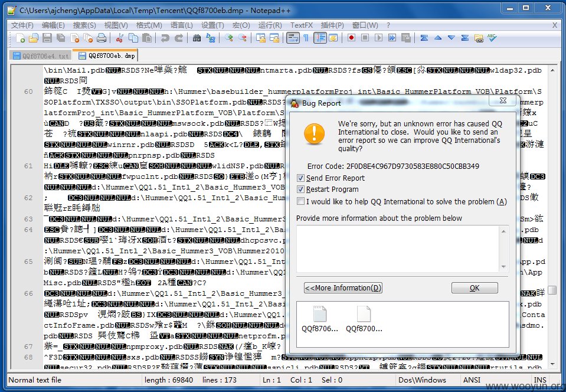This screenshot has height=392, width=566.
Task: Check help QQ International solve problem
Action: tap(300, 201)
